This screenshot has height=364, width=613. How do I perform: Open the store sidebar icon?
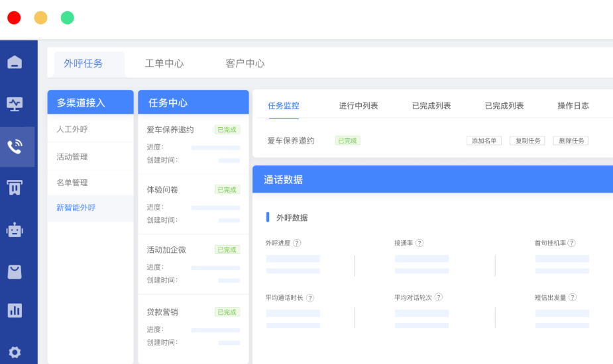pyautogui.click(x=15, y=187)
